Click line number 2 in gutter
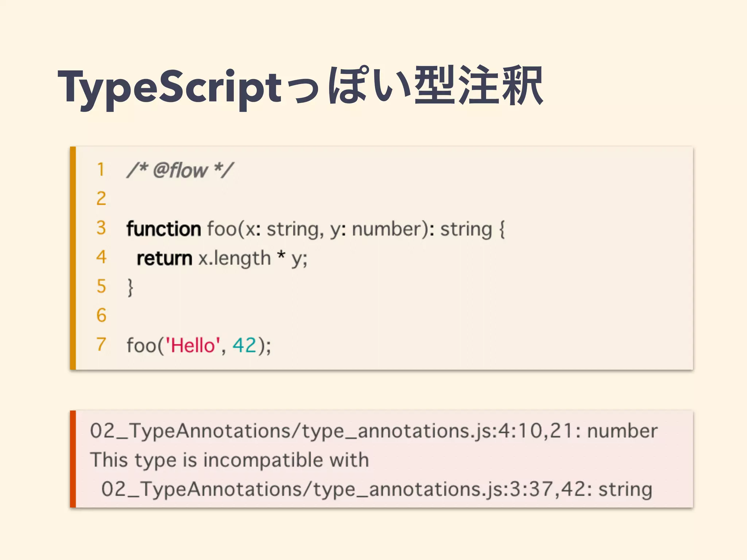The image size is (747, 560). 101,199
